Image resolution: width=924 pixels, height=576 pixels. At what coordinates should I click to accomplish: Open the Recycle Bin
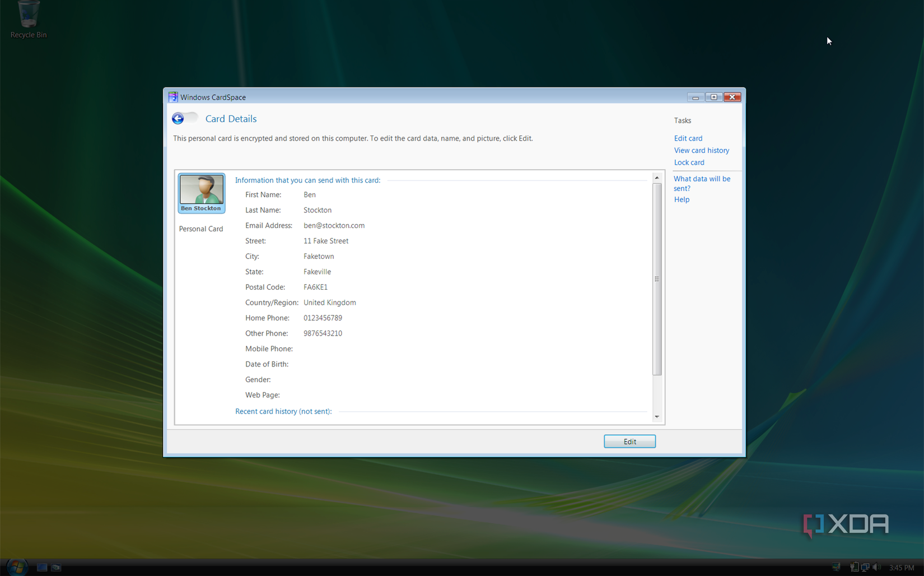(x=27, y=14)
